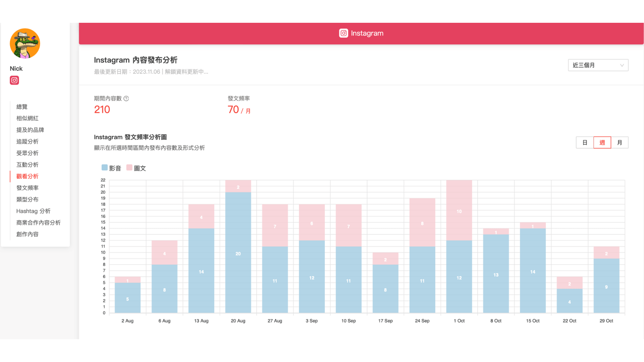
Task: Go to 類型分布
Action: pos(28,199)
